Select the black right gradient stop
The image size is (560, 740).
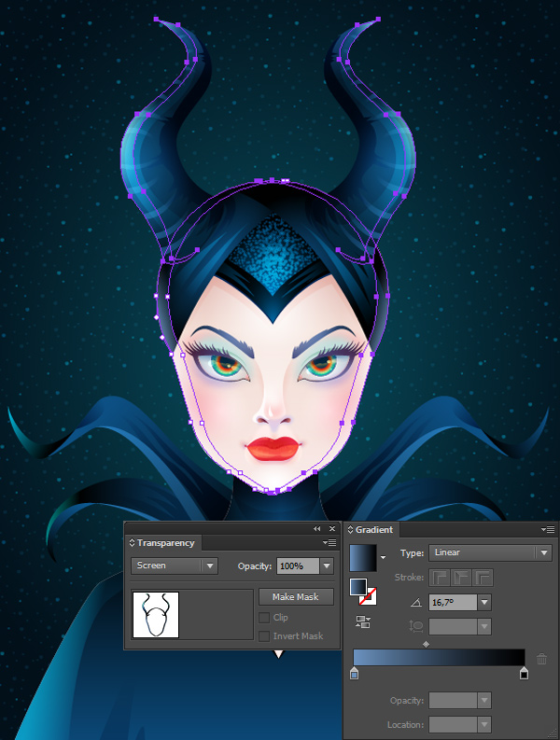pyautogui.click(x=524, y=674)
